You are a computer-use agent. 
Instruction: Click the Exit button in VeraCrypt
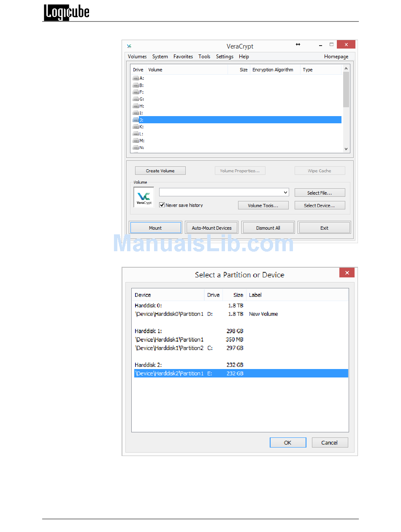coord(324,228)
